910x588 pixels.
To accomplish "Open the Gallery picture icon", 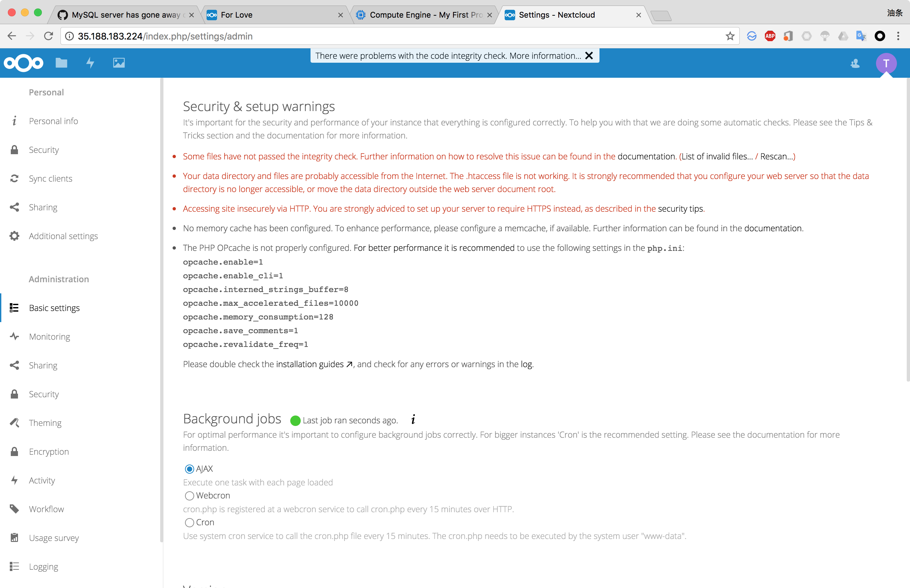I will click(119, 63).
